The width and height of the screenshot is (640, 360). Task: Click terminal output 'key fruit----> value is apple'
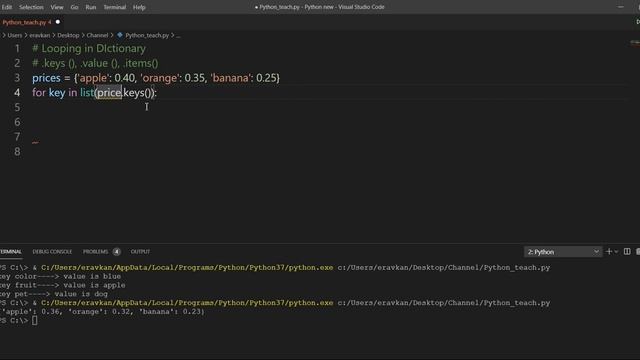62,285
